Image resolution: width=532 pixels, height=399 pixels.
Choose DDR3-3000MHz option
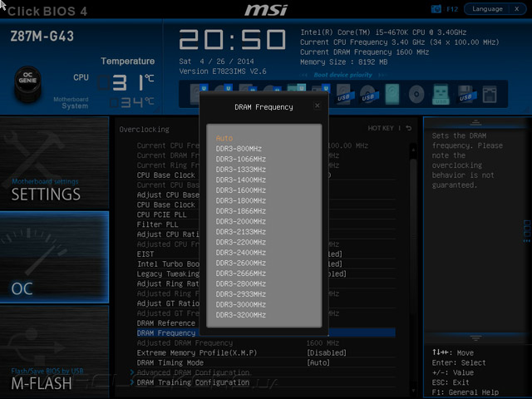click(240, 304)
